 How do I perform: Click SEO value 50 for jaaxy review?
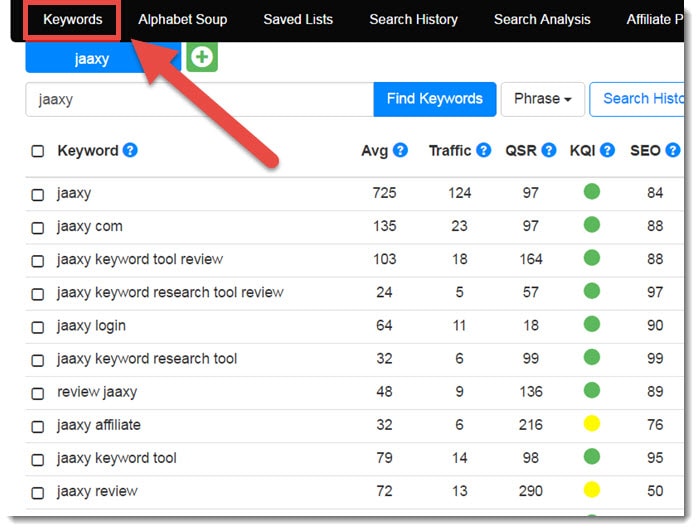pyautogui.click(x=655, y=491)
